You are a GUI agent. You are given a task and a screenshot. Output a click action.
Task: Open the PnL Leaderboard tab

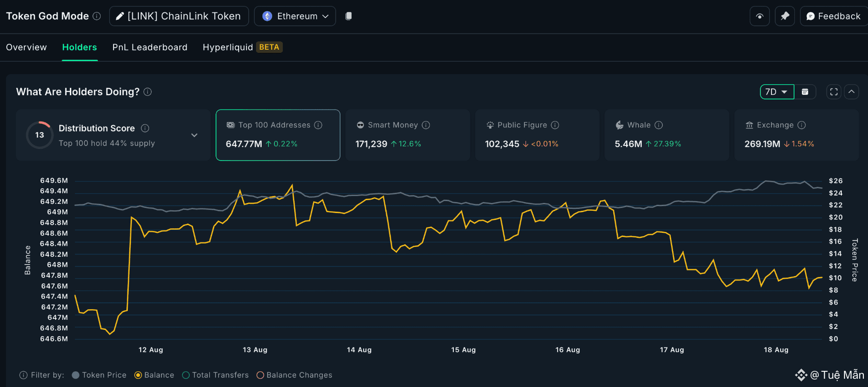[150, 47]
